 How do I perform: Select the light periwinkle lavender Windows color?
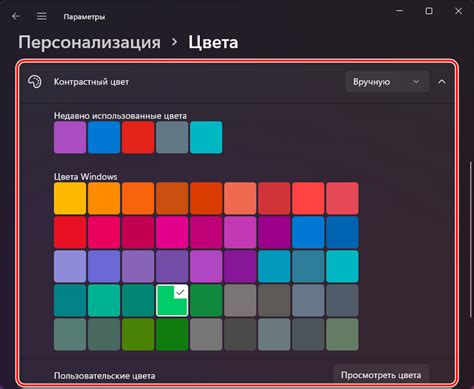click(70, 266)
